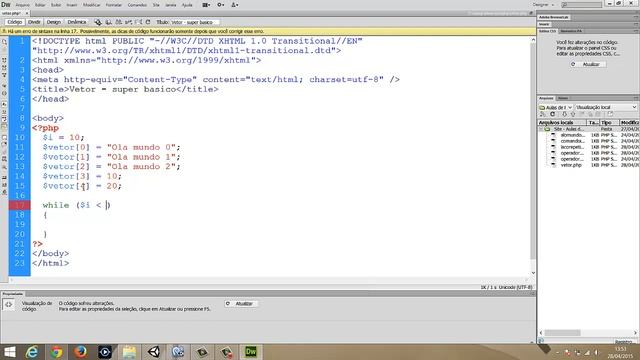Open the Inserir panel tab
Viewport: 640px width, 360px height.
[544, 24]
